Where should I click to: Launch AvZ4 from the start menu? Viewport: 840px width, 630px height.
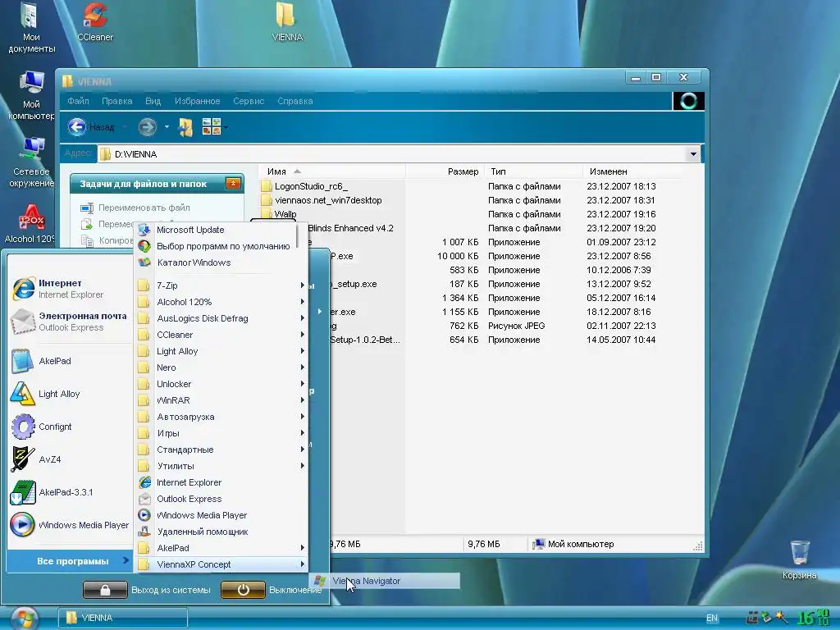[70, 459]
